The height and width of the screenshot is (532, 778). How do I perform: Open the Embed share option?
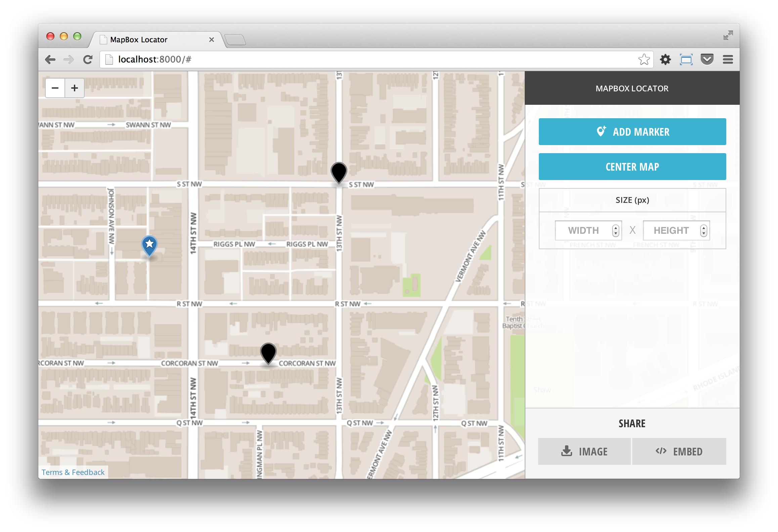coord(679,451)
